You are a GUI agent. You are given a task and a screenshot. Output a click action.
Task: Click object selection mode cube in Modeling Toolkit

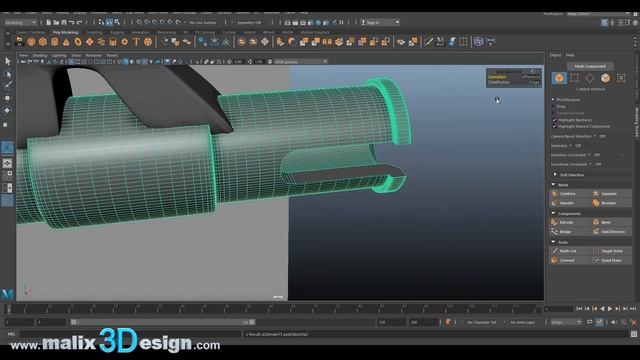(x=559, y=78)
